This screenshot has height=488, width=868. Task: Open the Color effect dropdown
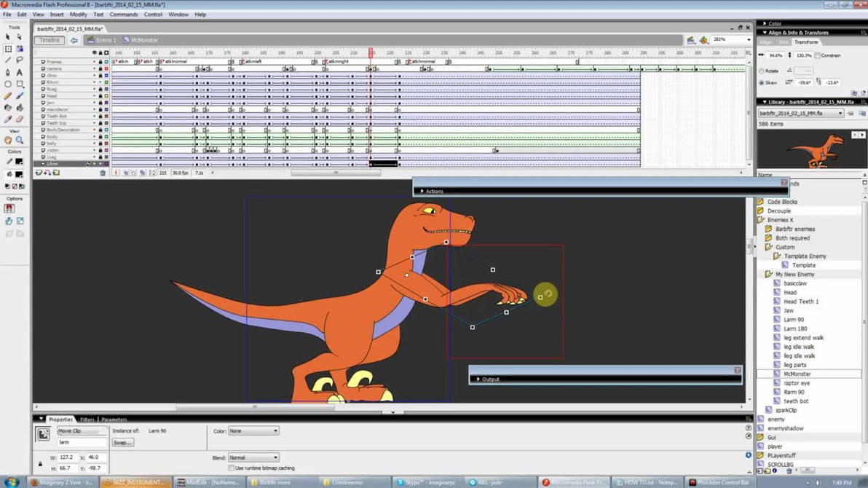click(x=253, y=431)
